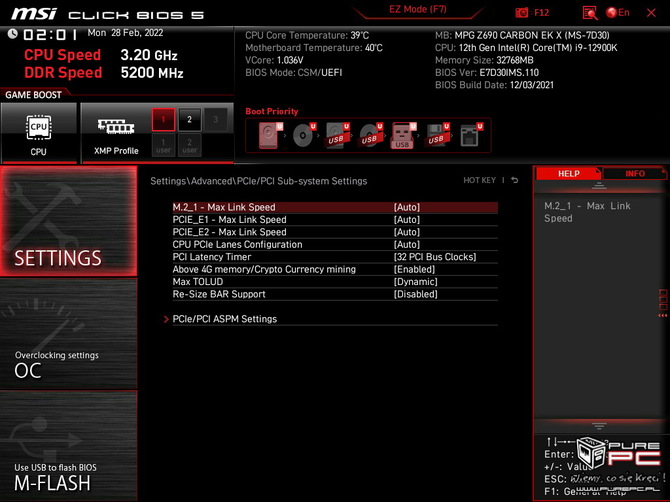Open PCIE_E2 Max Link Speed [Auto] option
Image resolution: width=670 pixels, height=502 pixels.
[x=407, y=232]
